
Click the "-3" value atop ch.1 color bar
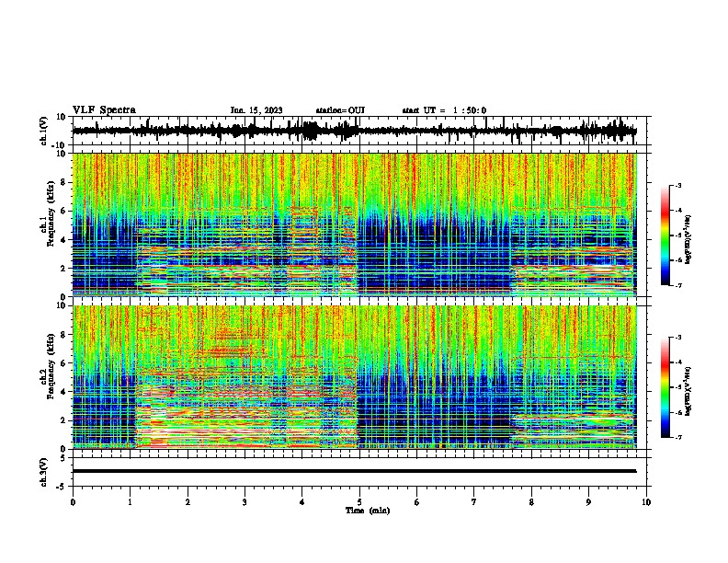[x=677, y=186]
